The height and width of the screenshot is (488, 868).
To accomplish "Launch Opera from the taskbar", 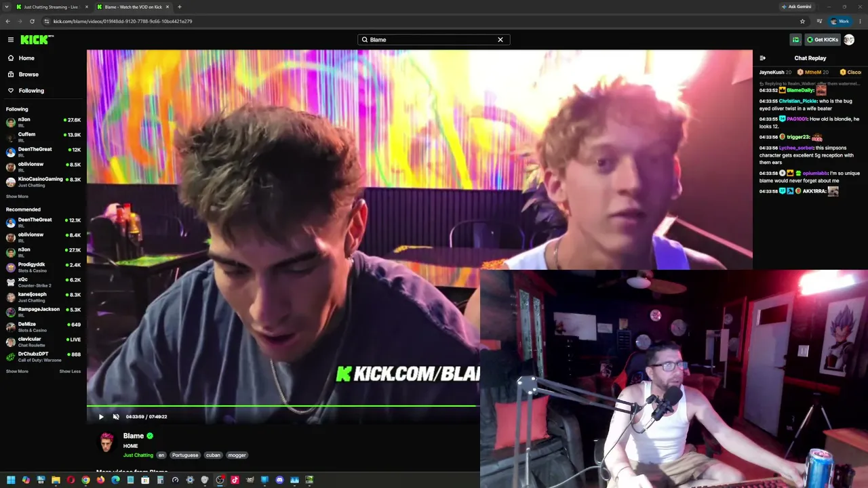I will (71, 480).
